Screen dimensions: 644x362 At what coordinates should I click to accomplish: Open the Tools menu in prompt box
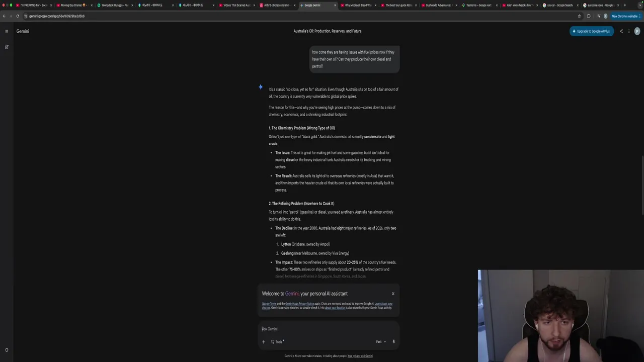tap(277, 342)
